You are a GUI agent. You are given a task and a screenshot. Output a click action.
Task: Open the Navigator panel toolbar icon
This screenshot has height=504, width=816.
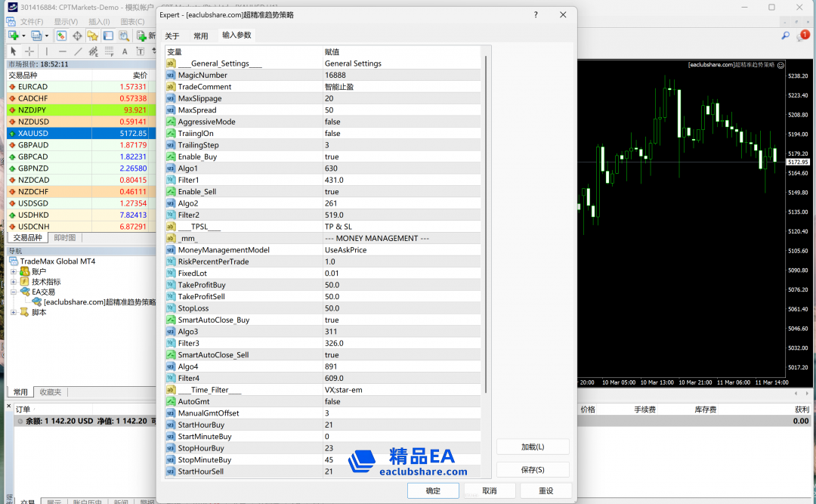93,36
